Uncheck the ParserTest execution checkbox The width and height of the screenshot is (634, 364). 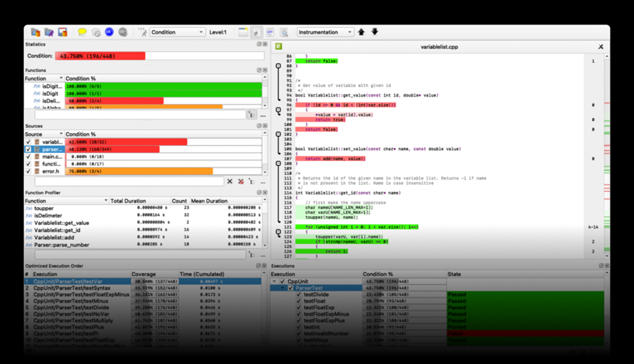290,288
